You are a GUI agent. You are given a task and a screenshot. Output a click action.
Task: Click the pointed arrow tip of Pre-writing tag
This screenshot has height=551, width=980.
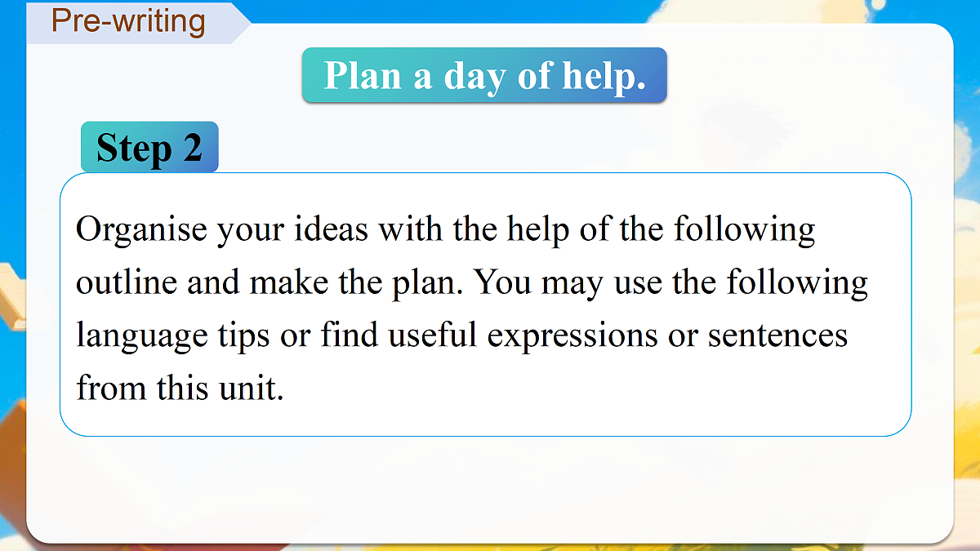click(242, 22)
